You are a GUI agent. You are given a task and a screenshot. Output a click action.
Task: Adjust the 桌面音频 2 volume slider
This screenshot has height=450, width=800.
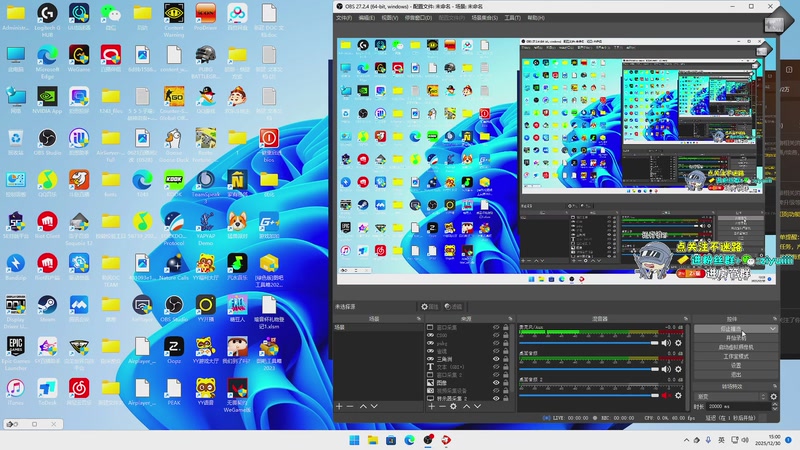coord(589,395)
